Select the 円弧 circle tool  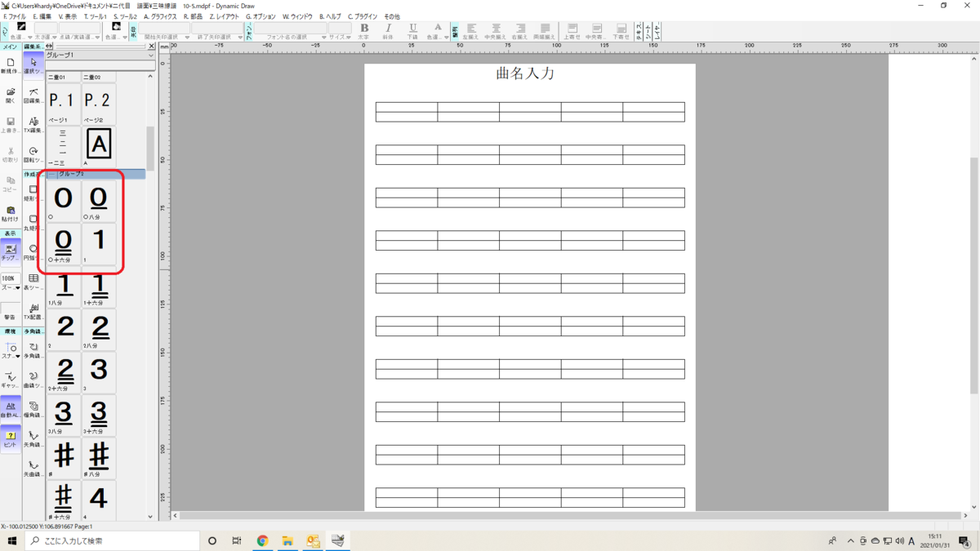(x=33, y=251)
